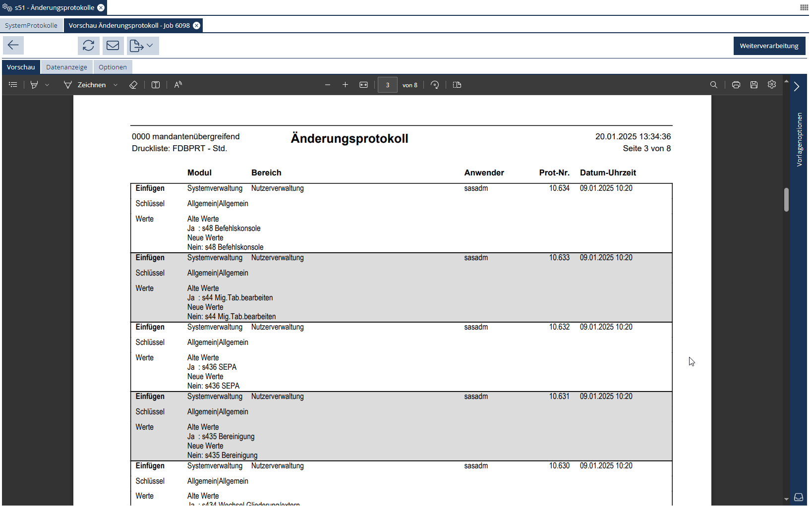The width and height of the screenshot is (812, 506).
Task: Switch to the Datenanzeige tab
Action: point(66,67)
